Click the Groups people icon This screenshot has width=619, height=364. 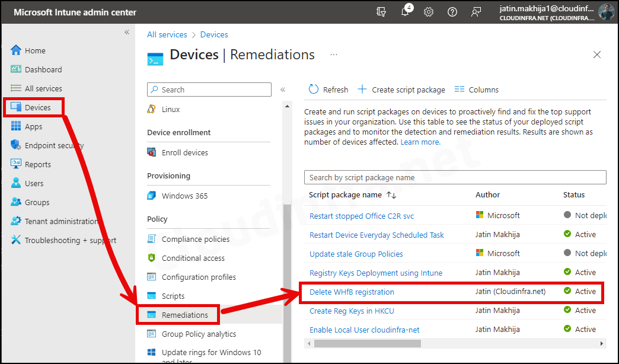click(x=16, y=202)
